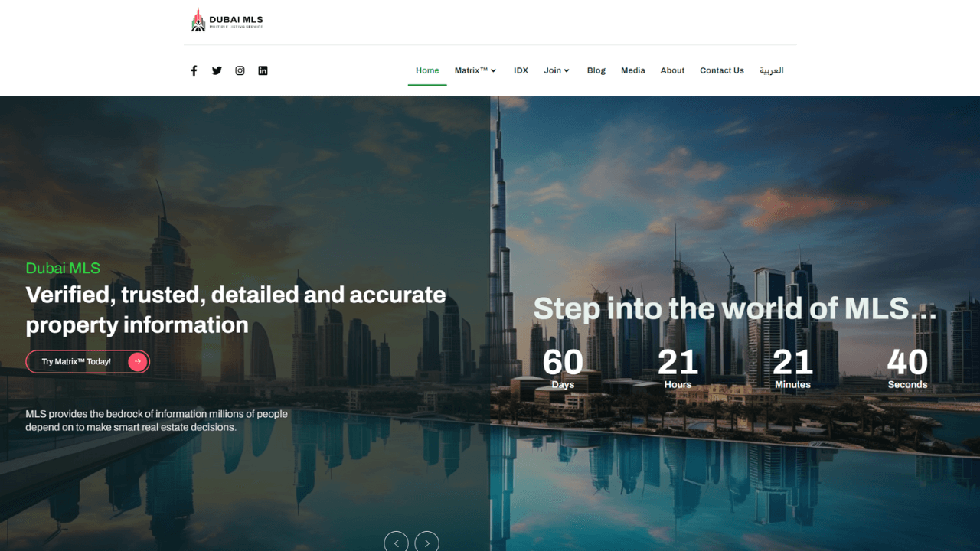Visit the Instagram icon link
Viewport: 980px width, 551px height.
(240, 70)
